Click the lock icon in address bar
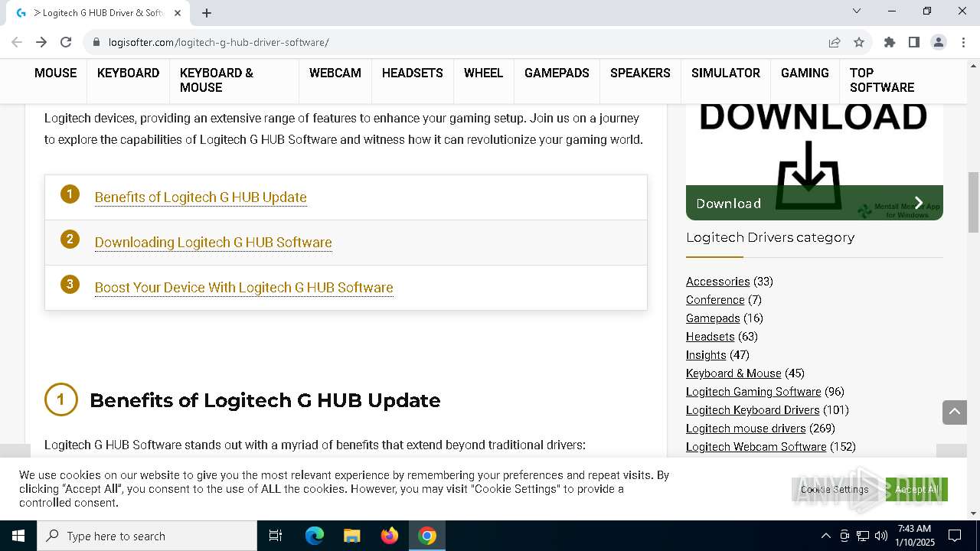Viewport: 980px width, 551px height. point(96,42)
